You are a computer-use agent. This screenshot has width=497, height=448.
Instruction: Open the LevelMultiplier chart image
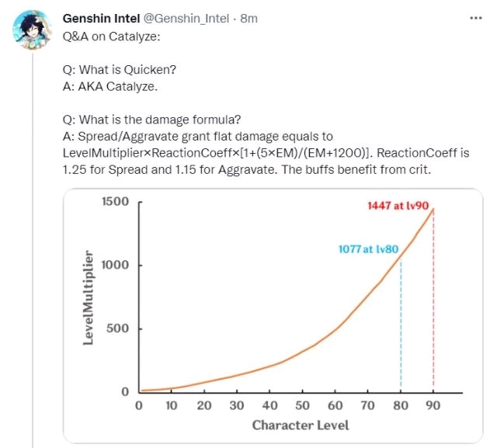click(x=273, y=315)
